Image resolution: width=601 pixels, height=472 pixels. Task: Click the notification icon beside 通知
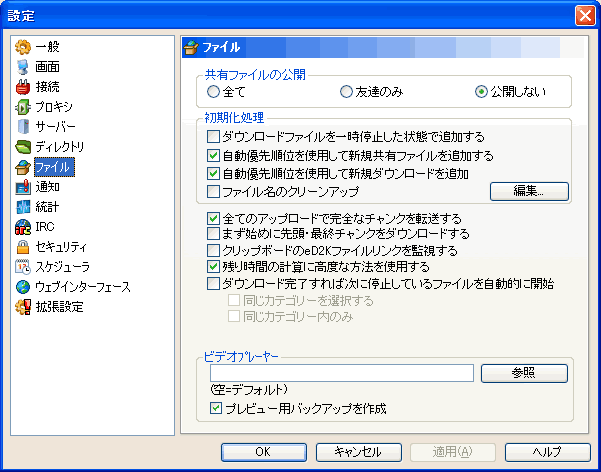23,187
